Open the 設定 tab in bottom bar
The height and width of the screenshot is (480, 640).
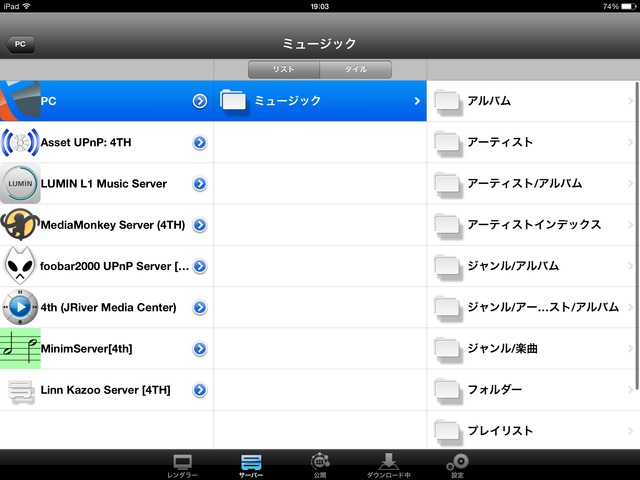coord(457,465)
